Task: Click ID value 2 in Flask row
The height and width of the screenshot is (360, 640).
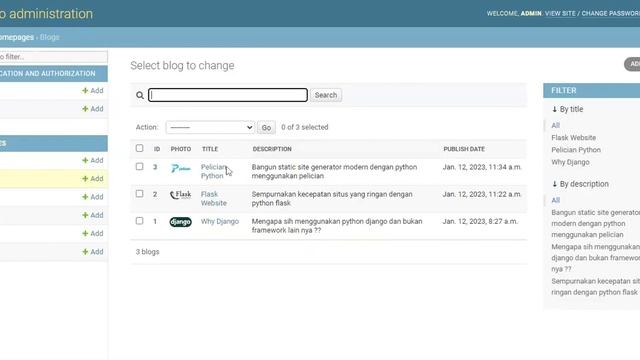Action: coord(155,194)
